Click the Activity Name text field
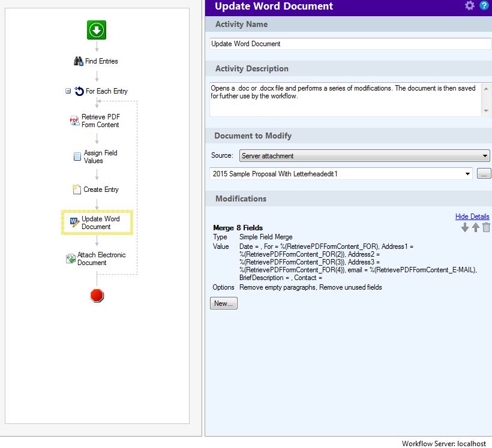 pyautogui.click(x=350, y=44)
